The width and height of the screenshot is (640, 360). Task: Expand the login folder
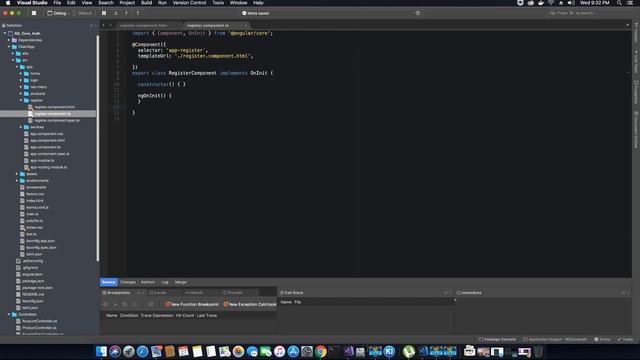point(21,80)
